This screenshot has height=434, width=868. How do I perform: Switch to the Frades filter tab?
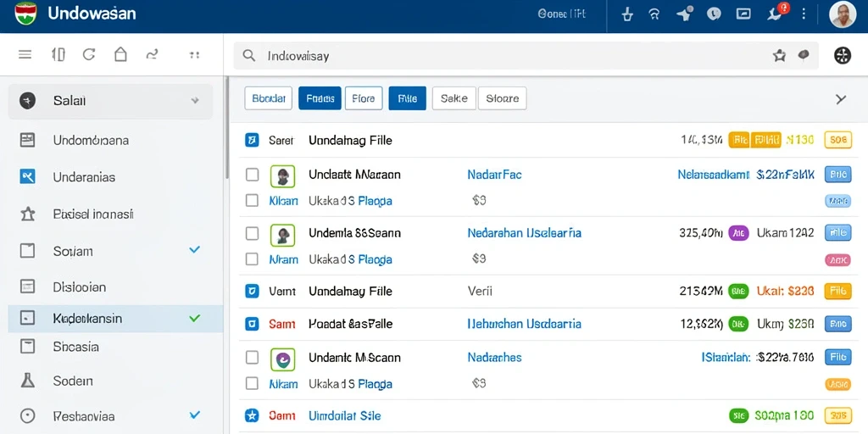pos(320,98)
